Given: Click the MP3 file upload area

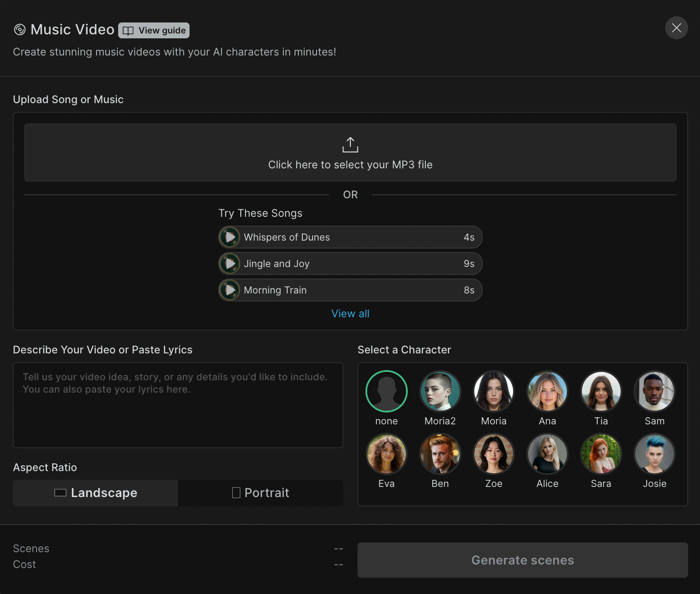Looking at the screenshot, I should [x=350, y=152].
